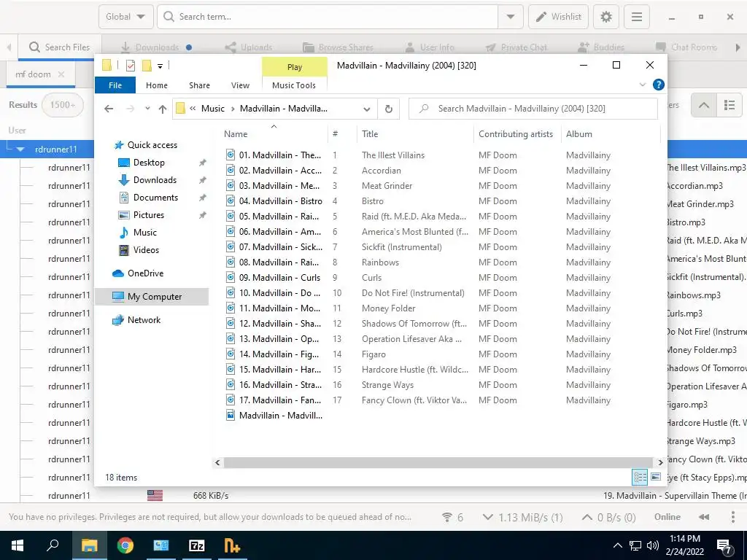Open the Buddies tab
The height and width of the screenshot is (560, 747).
601,47
